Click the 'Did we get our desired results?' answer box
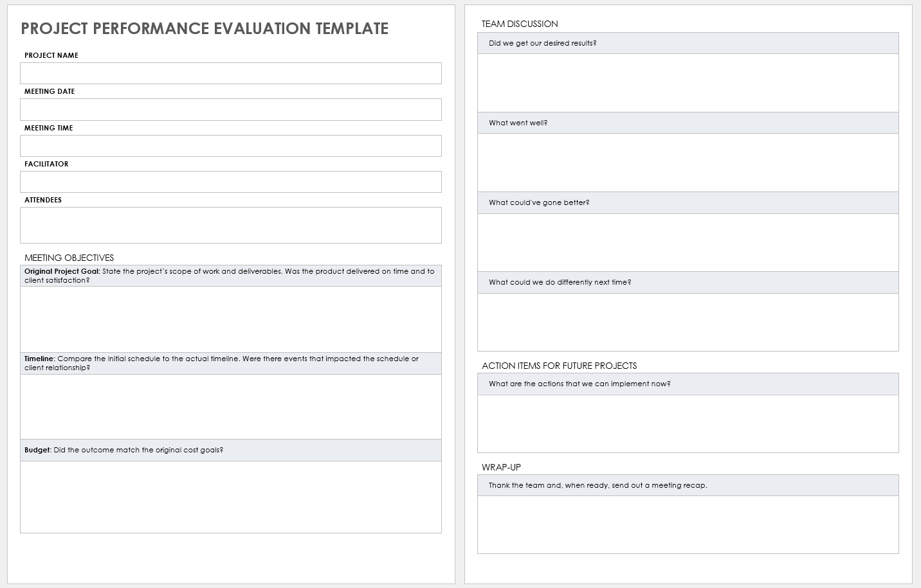Image resolution: width=921 pixels, height=588 pixels. (687, 82)
